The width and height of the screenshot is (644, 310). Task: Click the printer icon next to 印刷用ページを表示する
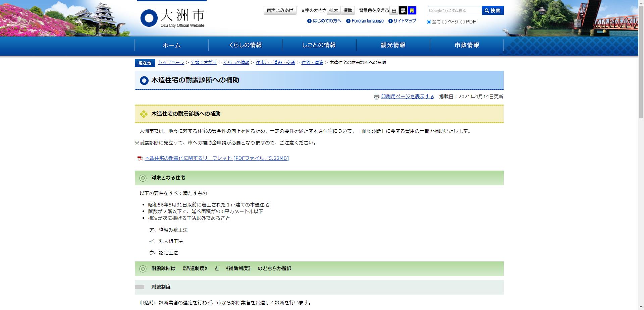click(x=377, y=97)
